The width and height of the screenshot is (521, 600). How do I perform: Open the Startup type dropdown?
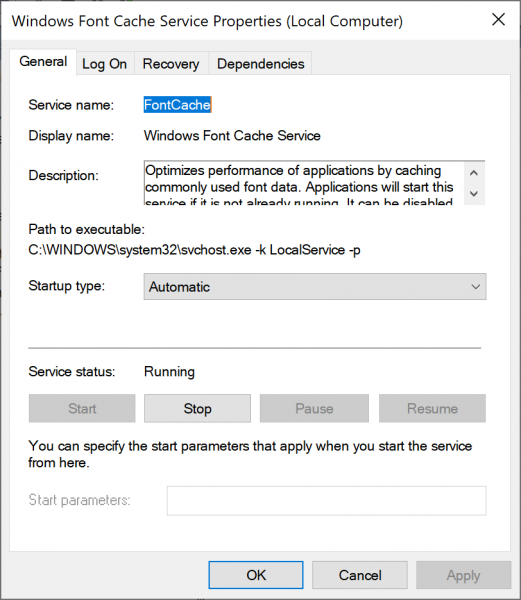click(x=315, y=287)
